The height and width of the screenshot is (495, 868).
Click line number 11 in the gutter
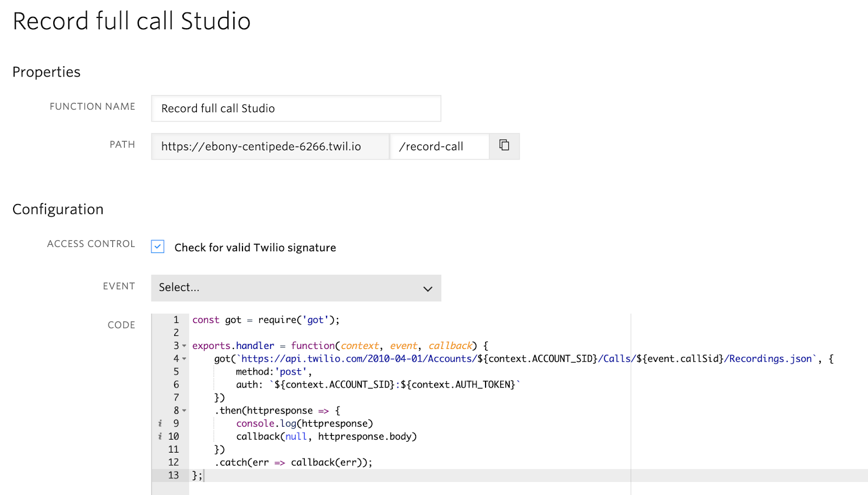pos(174,449)
